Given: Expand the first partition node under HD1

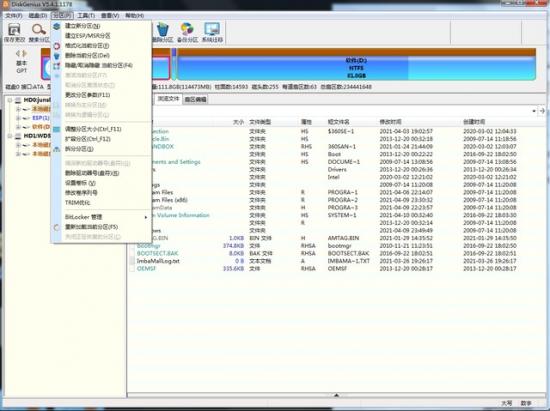Looking at the screenshot, I should (x=18, y=145).
